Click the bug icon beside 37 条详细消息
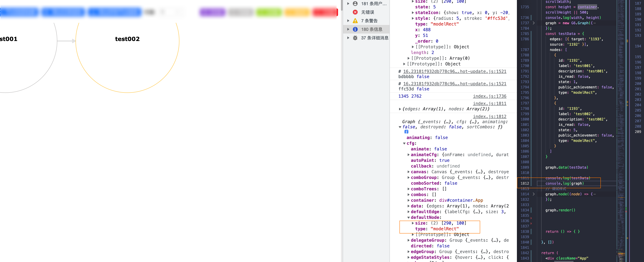Viewport: 644px width, 262px height. (x=355, y=38)
